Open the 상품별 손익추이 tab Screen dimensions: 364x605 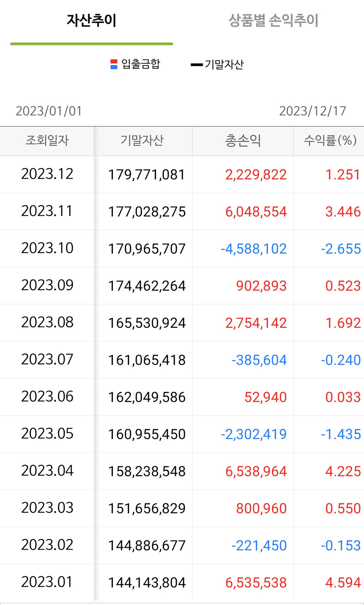(273, 21)
